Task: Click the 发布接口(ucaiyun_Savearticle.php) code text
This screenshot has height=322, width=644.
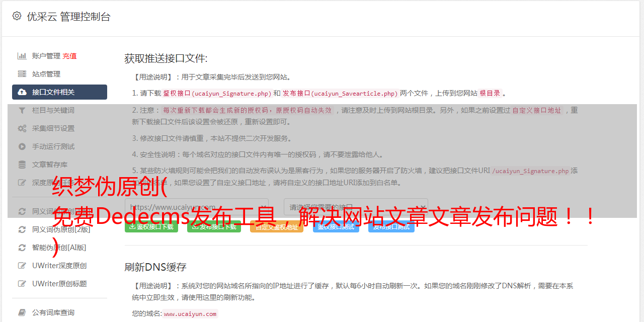Action: 340,93
